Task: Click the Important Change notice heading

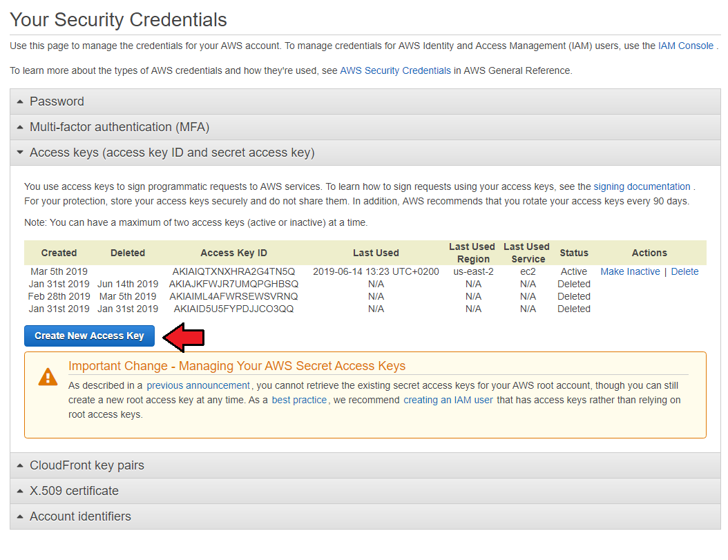Action: coord(237,366)
